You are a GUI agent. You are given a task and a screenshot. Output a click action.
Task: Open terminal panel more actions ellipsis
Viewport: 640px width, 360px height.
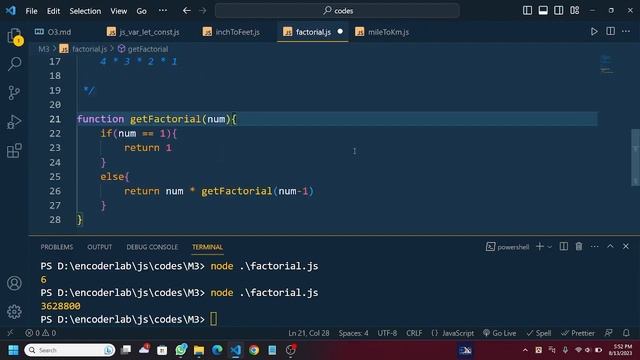tap(594, 247)
